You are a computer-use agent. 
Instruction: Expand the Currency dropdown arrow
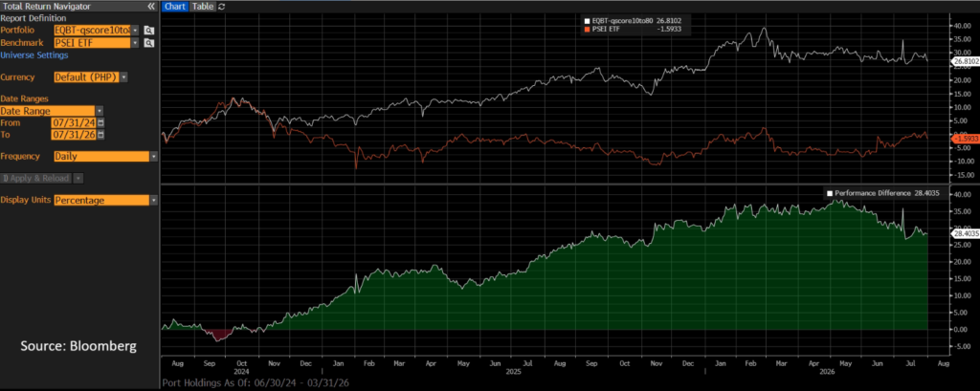123,77
